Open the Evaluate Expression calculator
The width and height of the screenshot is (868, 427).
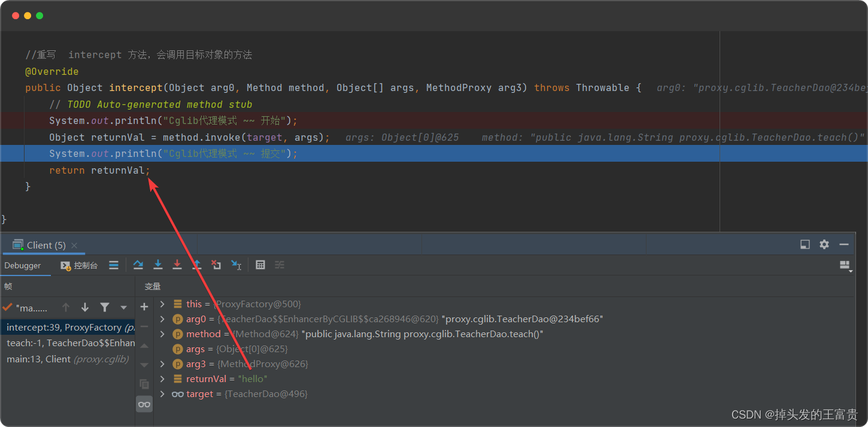(260, 265)
